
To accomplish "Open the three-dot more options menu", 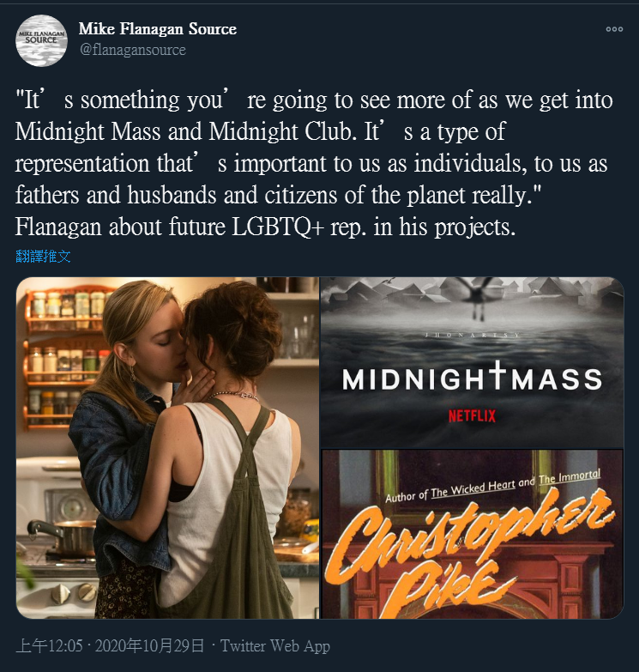I will 614,29.
